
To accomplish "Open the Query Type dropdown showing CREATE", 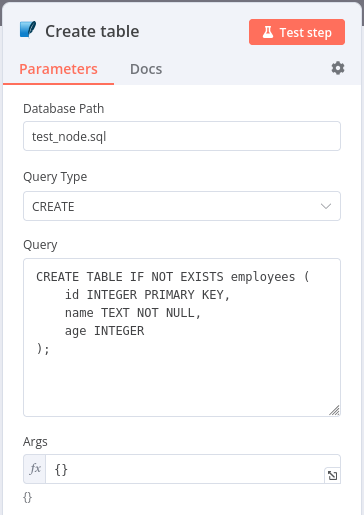I will tap(182, 206).
